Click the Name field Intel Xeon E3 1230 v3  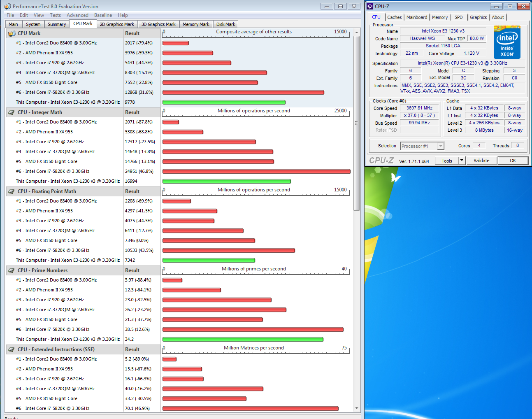click(443, 31)
